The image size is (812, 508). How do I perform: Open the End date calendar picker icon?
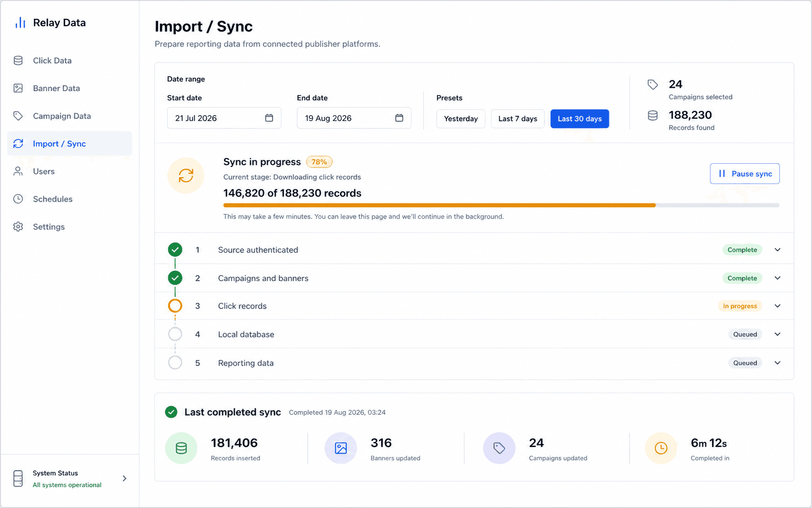(399, 118)
